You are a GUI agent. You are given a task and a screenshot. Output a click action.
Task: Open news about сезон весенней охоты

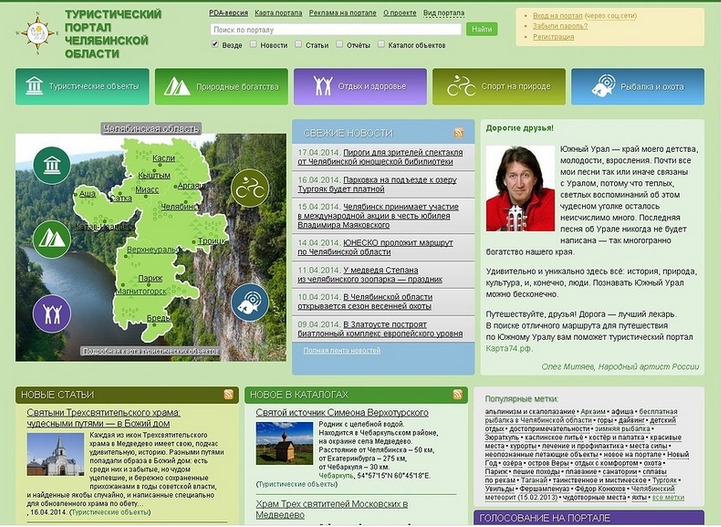pyautogui.click(x=365, y=302)
